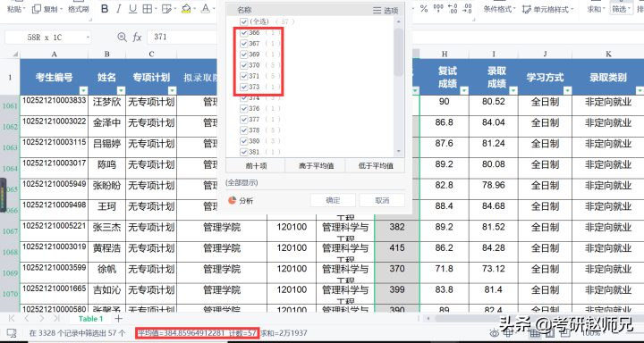Click the Copy icon in the toolbar
Image resolution: width=644 pixels, height=343 pixels.
coord(37,9)
